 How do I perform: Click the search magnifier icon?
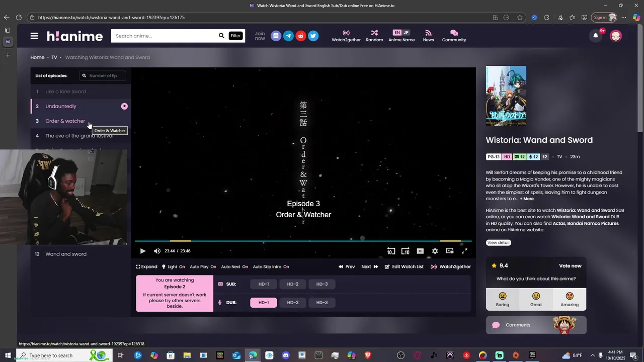221,36
